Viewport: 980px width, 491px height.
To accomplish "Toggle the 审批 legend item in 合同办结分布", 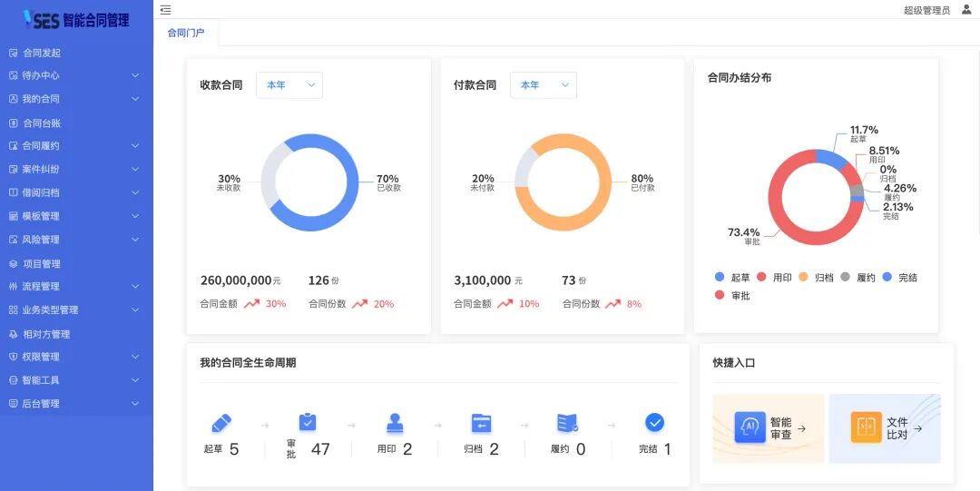I will coord(732,295).
